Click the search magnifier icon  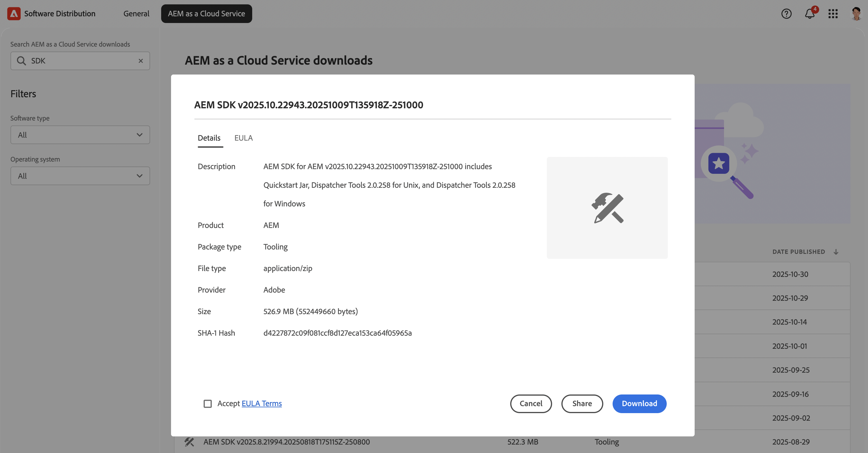click(x=21, y=61)
